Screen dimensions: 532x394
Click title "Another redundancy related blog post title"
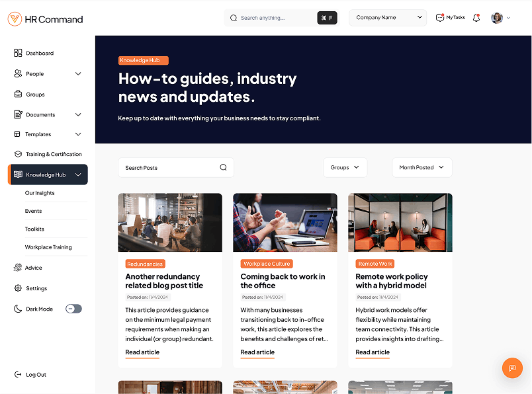tap(164, 281)
